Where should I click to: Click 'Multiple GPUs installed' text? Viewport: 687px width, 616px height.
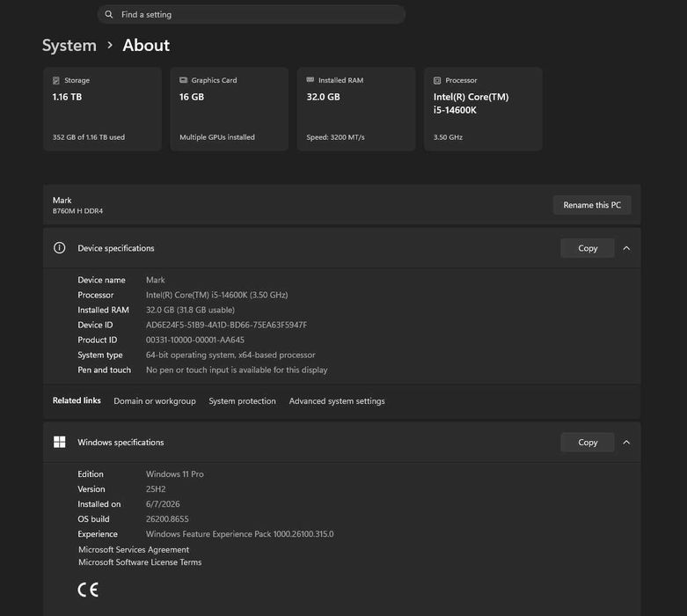pyautogui.click(x=217, y=137)
